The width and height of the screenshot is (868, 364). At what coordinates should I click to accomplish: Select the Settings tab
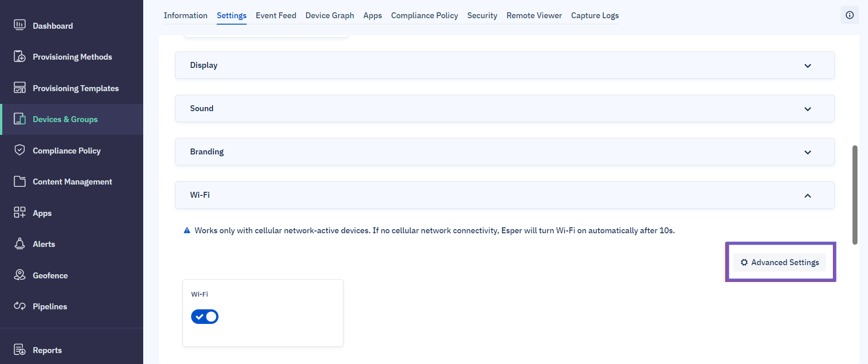click(232, 15)
